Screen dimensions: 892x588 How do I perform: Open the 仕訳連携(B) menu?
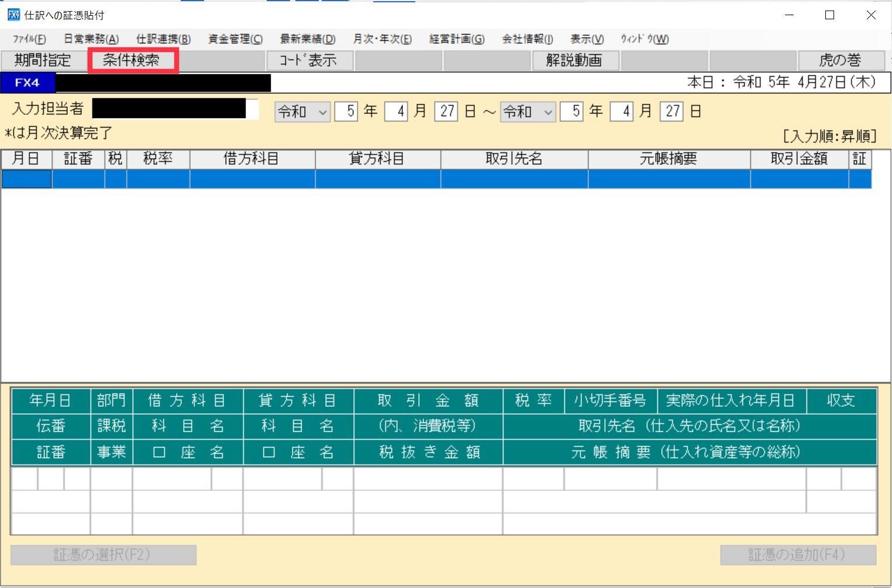(x=163, y=39)
